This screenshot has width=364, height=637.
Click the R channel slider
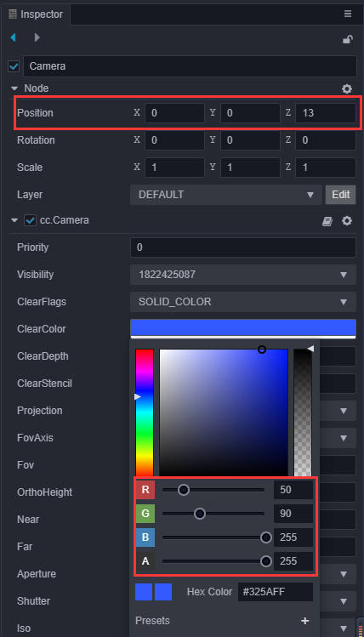pyautogui.click(x=213, y=490)
